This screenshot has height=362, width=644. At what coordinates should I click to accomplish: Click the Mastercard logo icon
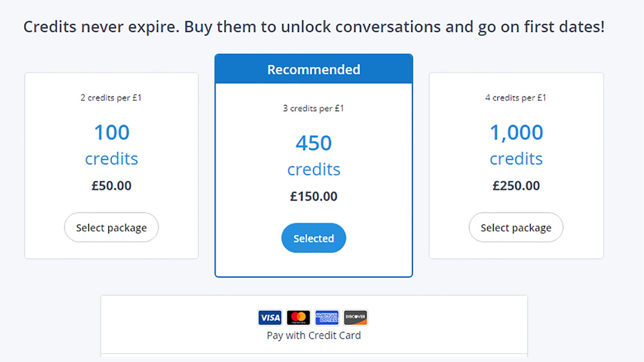(x=298, y=318)
